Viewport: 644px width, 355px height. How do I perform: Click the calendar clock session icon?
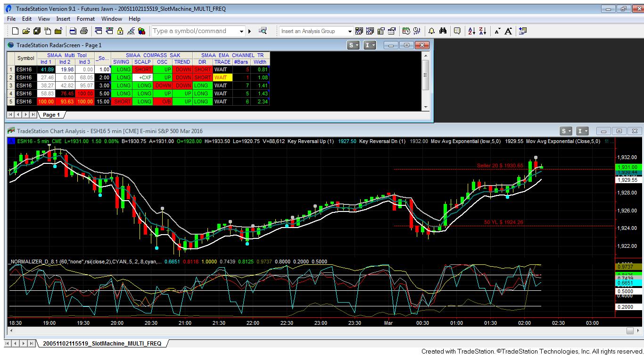[x=406, y=31]
